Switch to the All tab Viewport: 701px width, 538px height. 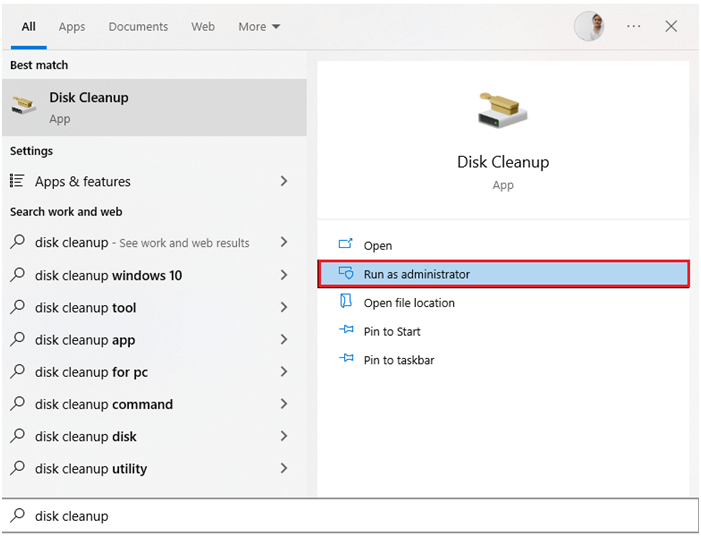tap(29, 27)
